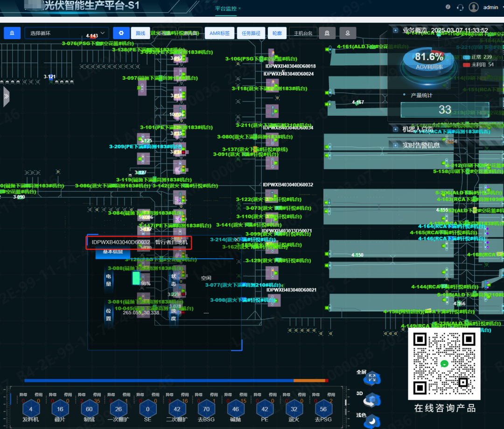
Task: Open the 基本信息 tab in popup
Action: [x=112, y=252]
